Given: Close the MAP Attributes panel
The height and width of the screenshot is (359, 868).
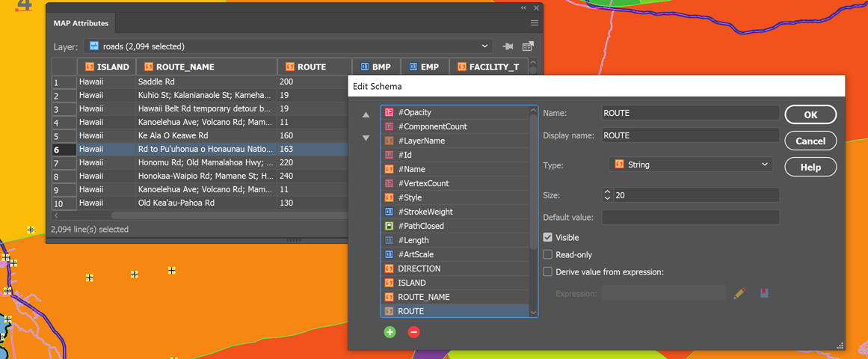Looking at the screenshot, I should click(536, 7).
